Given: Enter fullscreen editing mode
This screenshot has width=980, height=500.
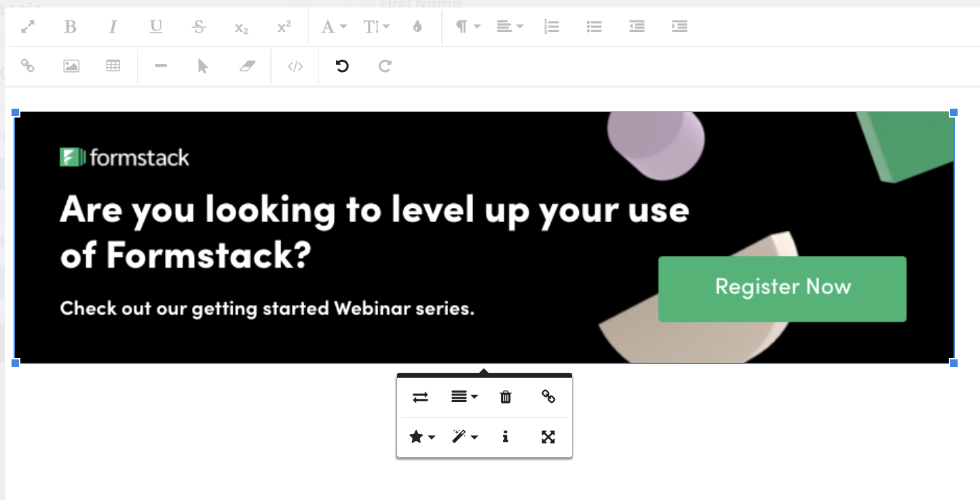Looking at the screenshot, I should [x=27, y=26].
